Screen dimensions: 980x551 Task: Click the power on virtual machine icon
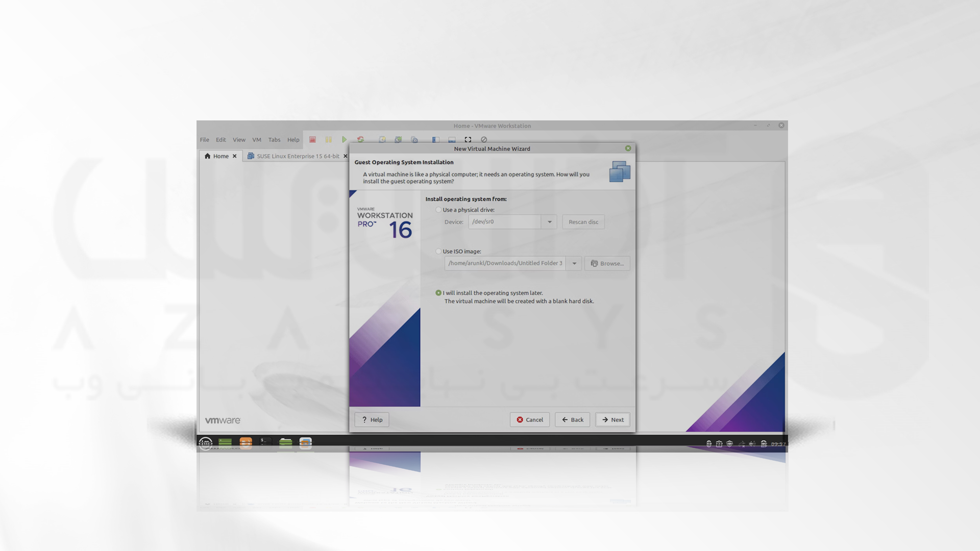click(344, 140)
